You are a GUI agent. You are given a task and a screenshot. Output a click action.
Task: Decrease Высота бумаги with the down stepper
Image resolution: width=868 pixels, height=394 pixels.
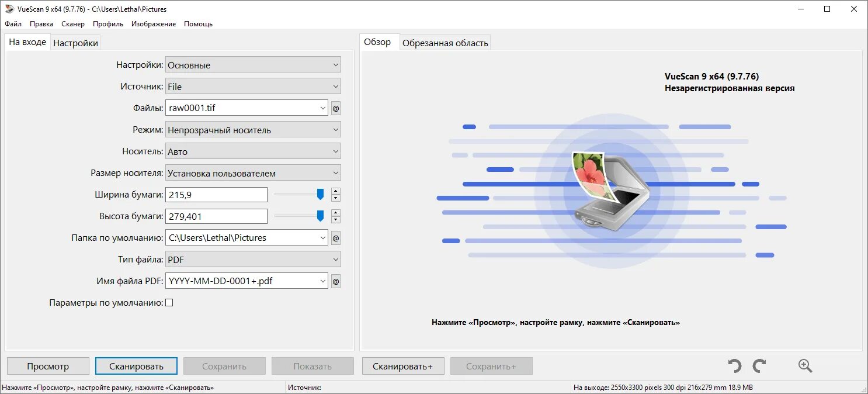click(336, 220)
